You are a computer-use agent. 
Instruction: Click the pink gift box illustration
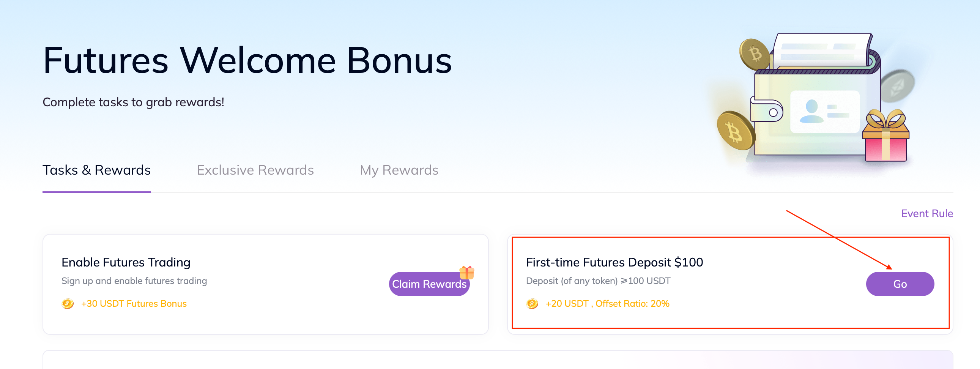coord(885,136)
